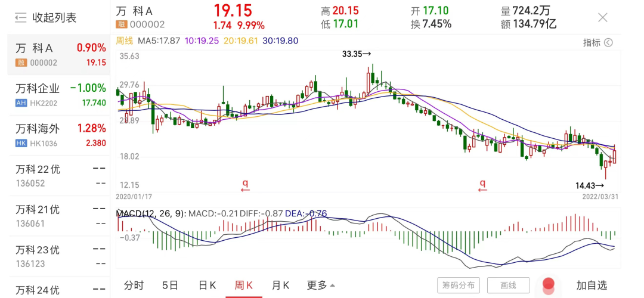Switch to the 日K daily chart tab
The width and height of the screenshot is (644, 298).
pyautogui.click(x=207, y=285)
